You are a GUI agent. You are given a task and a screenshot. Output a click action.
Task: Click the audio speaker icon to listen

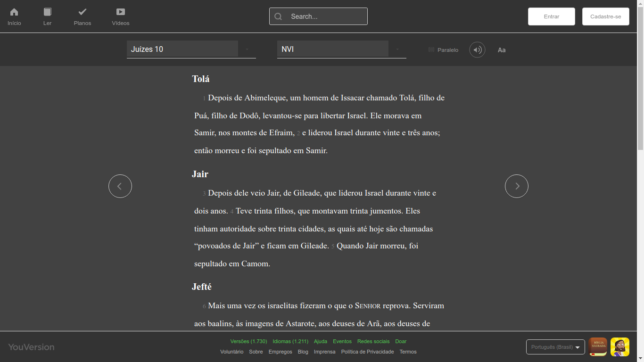(x=477, y=49)
